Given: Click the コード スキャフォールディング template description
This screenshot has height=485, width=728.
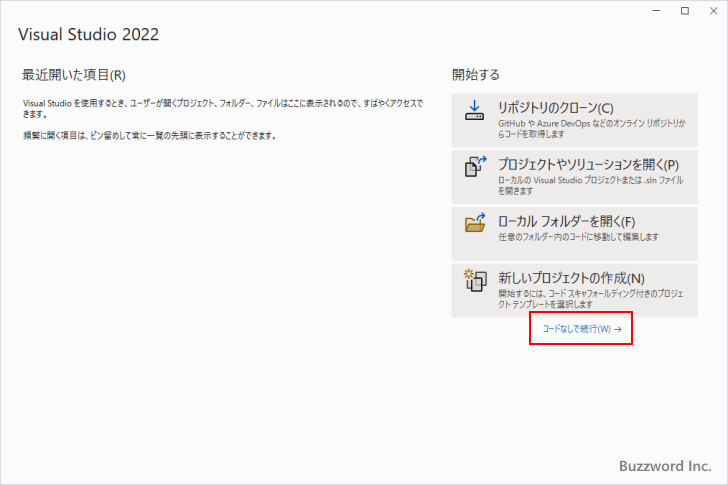Looking at the screenshot, I should click(591, 299).
